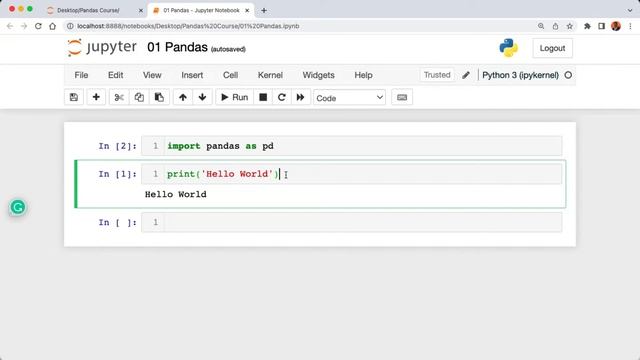Screen dimensions: 640x360
Task: Click the print Hello World code cell
Action: pos(352,174)
